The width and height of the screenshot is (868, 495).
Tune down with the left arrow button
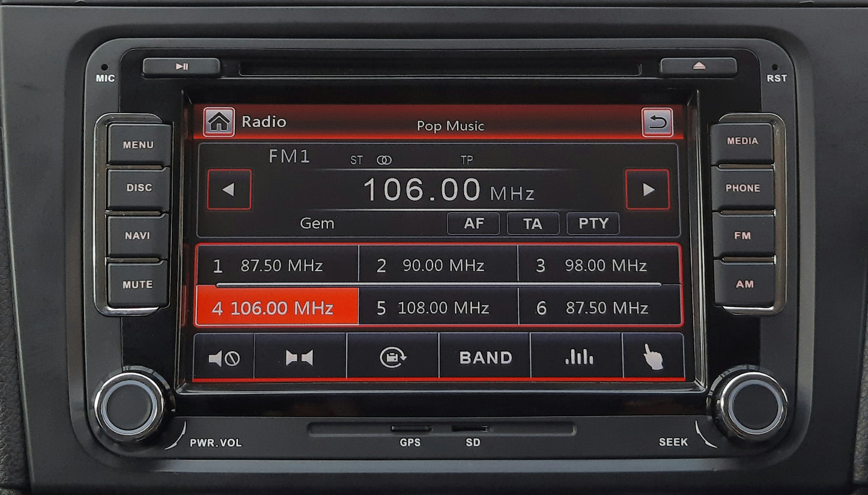tap(229, 190)
